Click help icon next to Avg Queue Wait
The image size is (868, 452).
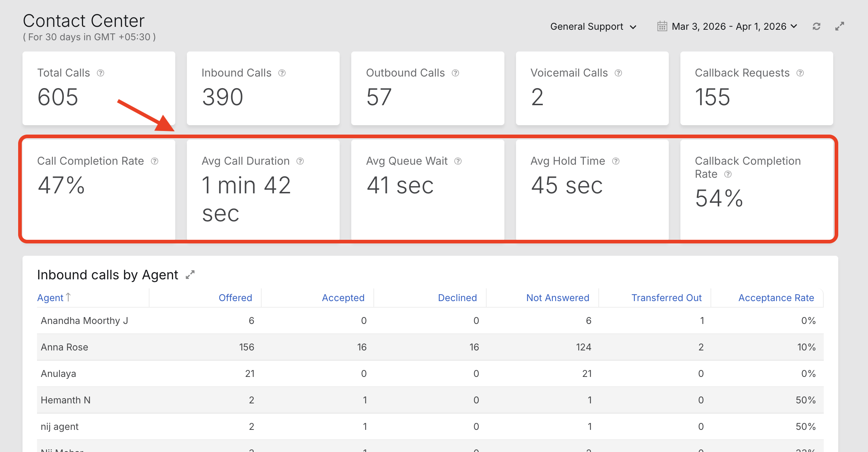click(458, 161)
